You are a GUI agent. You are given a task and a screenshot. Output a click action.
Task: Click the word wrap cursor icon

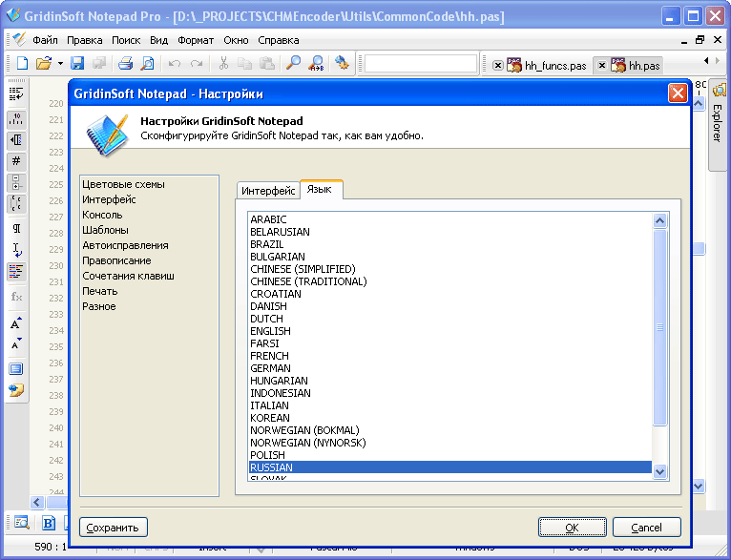click(16, 250)
